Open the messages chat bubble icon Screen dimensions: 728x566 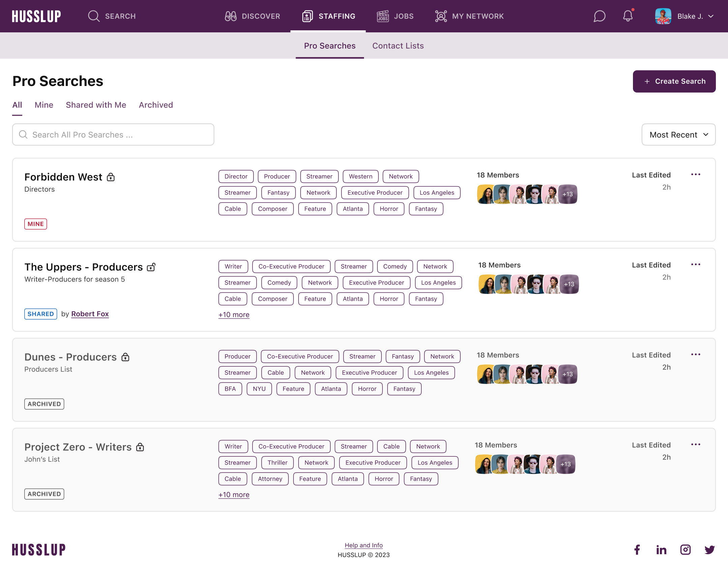coord(599,16)
